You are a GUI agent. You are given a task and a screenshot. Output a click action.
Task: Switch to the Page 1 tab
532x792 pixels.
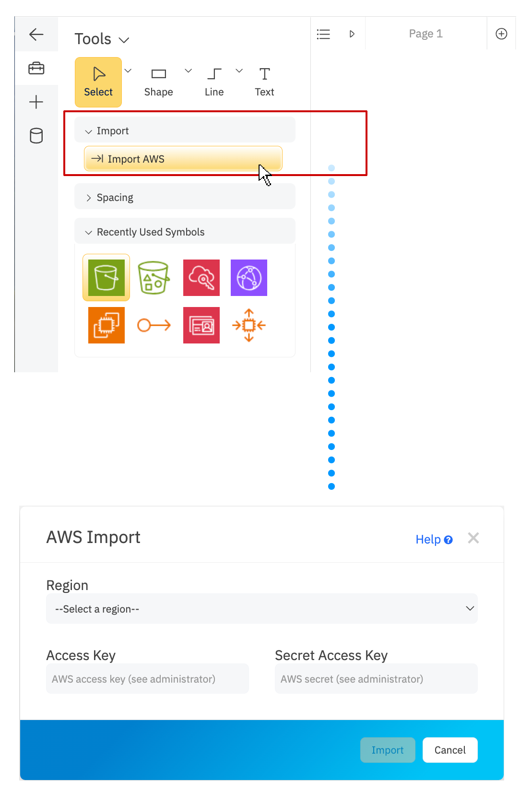tap(426, 34)
